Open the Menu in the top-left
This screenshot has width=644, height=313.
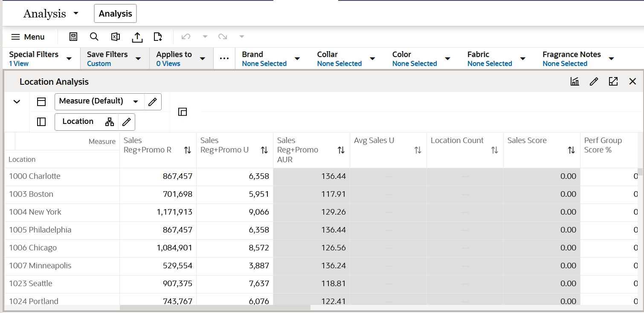(29, 37)
